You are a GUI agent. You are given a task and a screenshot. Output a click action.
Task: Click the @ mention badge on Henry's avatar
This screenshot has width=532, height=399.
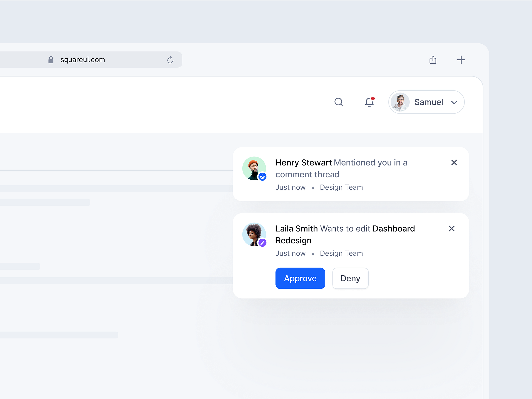point(263,177)
